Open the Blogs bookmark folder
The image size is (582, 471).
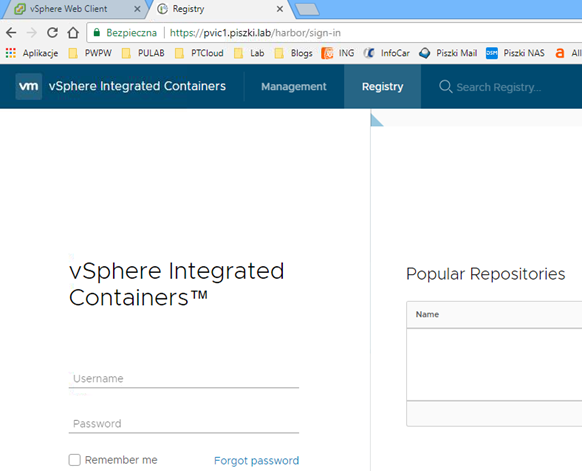click(293, 53)
